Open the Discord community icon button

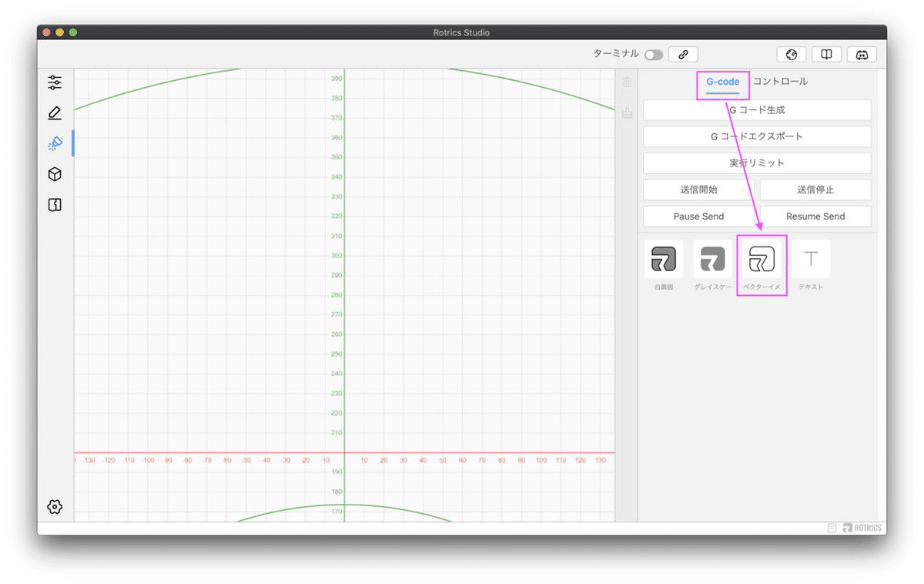862,54
